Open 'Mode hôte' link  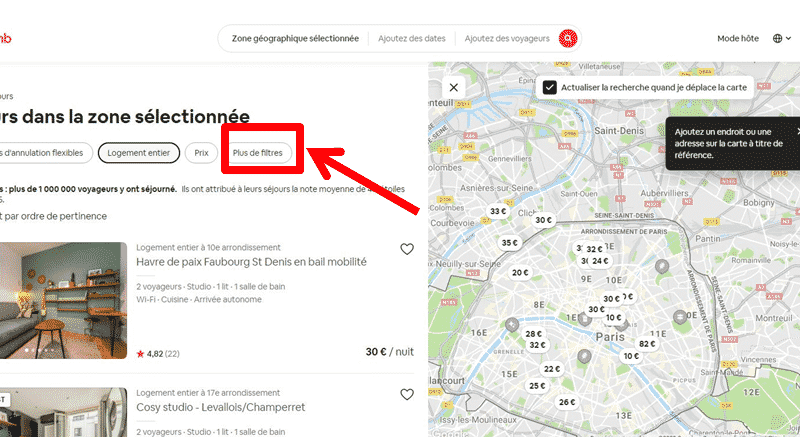pos(738,38)
